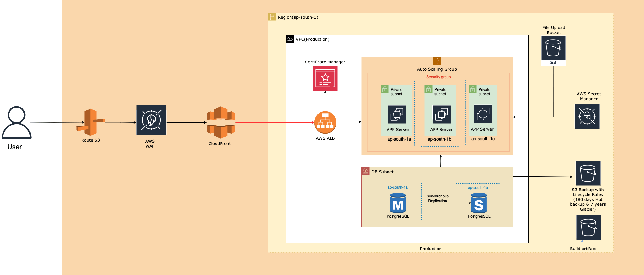Select the AWS WAF label

150,143
